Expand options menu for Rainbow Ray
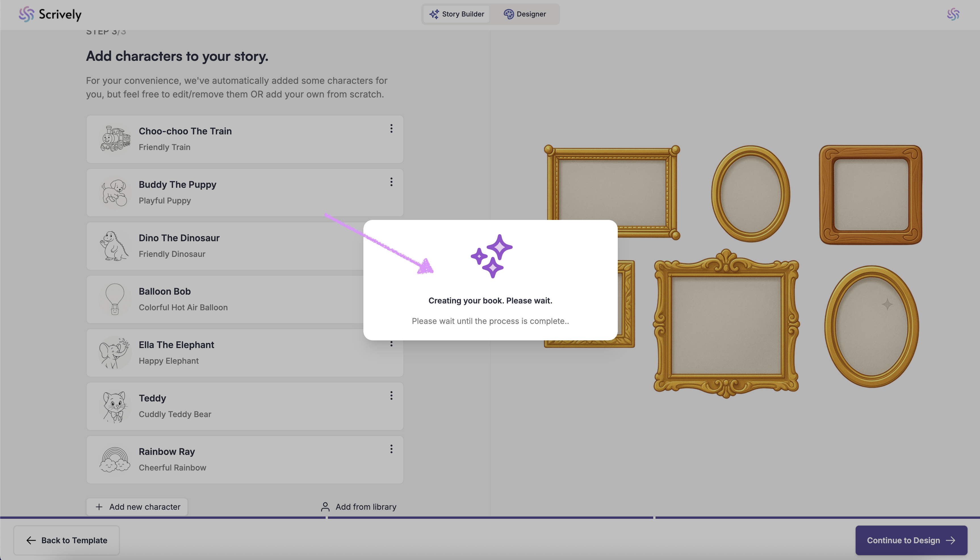The height and width of the screenshot is (560, 980). coord(391,449)
